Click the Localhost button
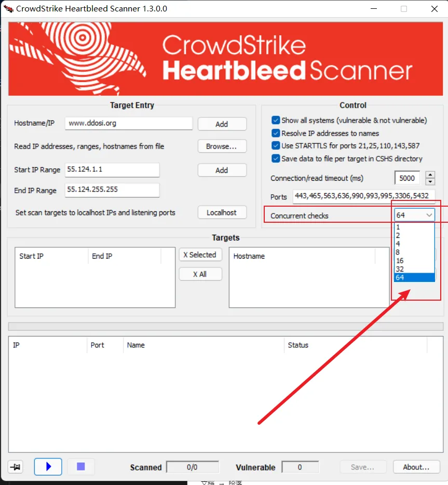This screenshot has width=448, height=485. (222, 212)
